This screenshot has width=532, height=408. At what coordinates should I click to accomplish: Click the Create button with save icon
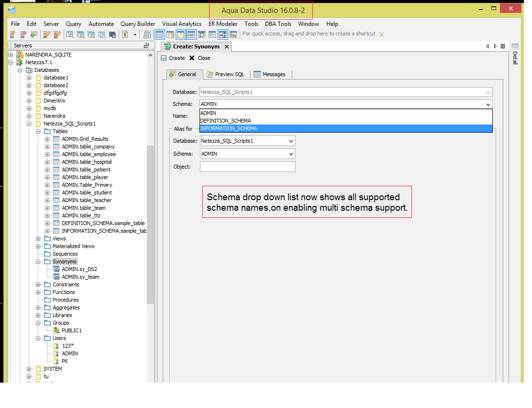tap(173, 58)
